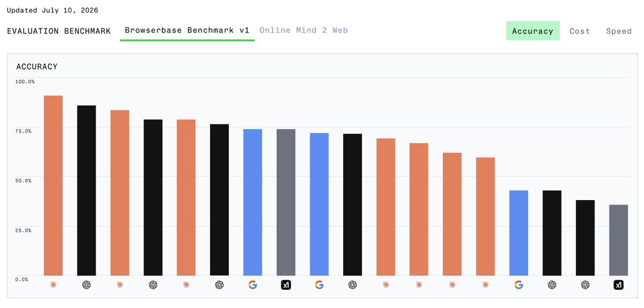Click the second Google icon below chart
Viewport: 644px width, 308px height.
[319, 284]
